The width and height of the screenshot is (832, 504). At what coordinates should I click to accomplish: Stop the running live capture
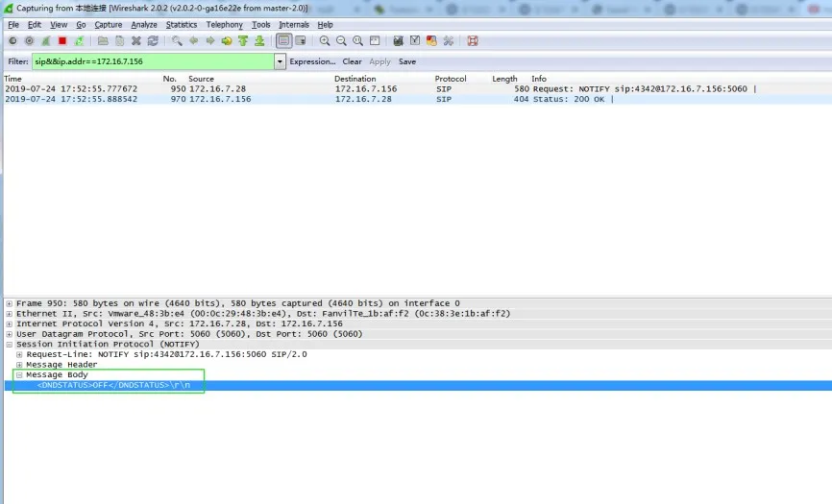62,41
